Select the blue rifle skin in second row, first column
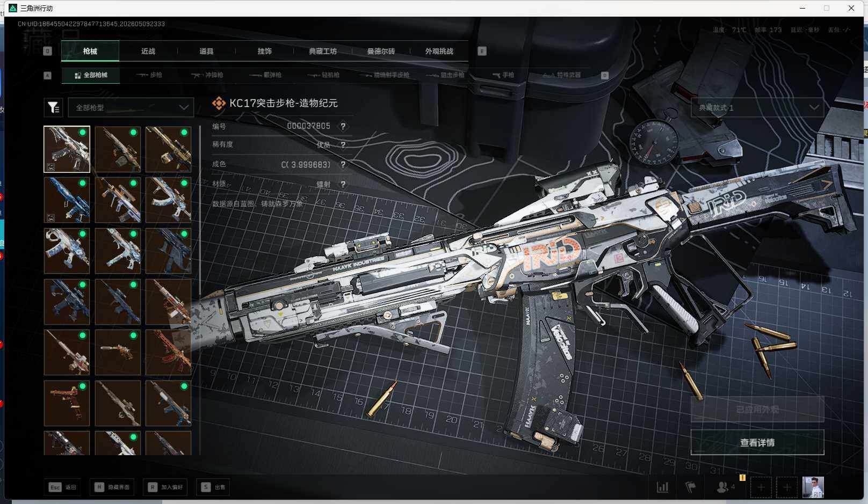Screen dimensions: 868x504 click(x=67, y=200)
